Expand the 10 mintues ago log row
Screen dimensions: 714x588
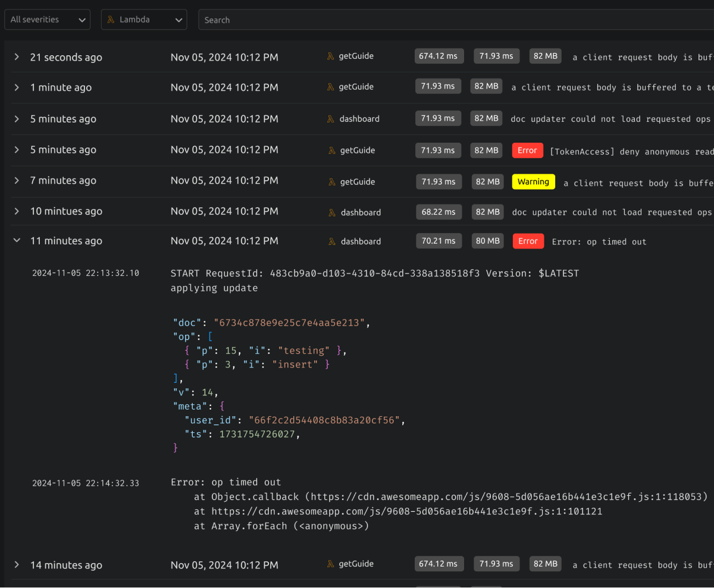pyautogui.click(x=17, y=211)
